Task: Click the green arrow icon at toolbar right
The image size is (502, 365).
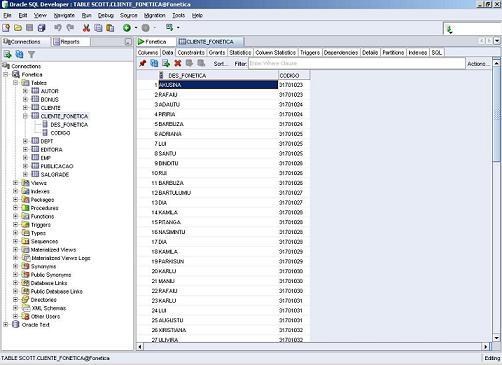Action: (449, 29)
